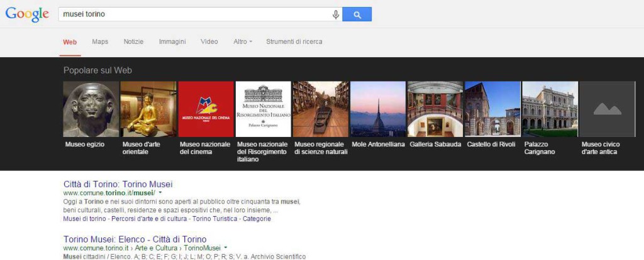Click the Castello di Rivoli caption
This screenshot has height=260, width=644.
coord(491,144)
